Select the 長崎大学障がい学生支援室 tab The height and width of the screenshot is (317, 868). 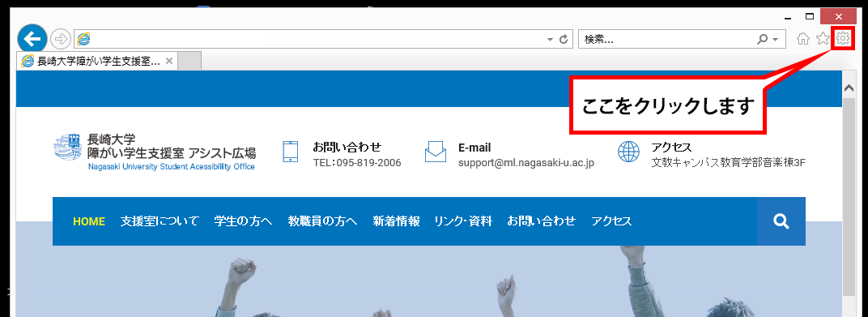click(x=98, y=61)
